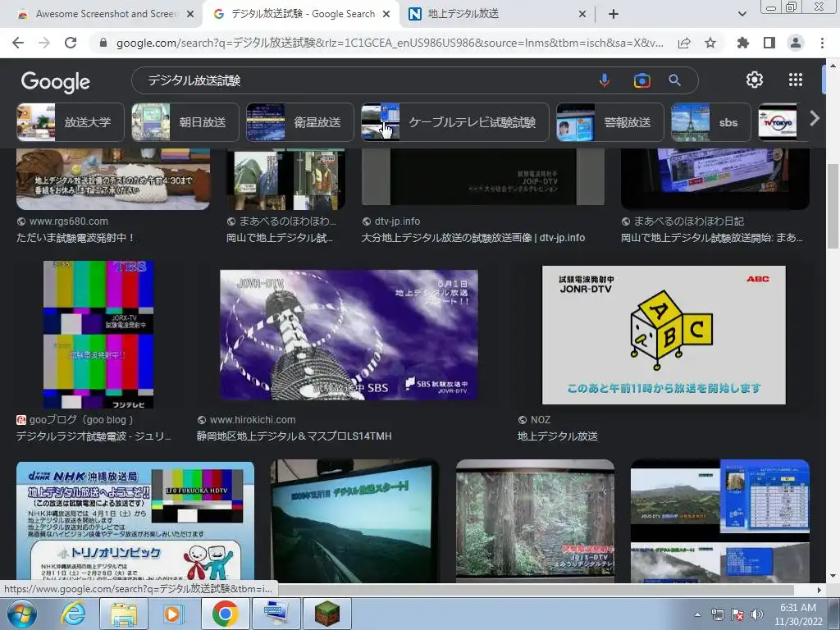Open SBS tower JOVR-DTV image
The height and width of the screenshot is (630, 840).
pyautogui.click(x=349, y=336)
